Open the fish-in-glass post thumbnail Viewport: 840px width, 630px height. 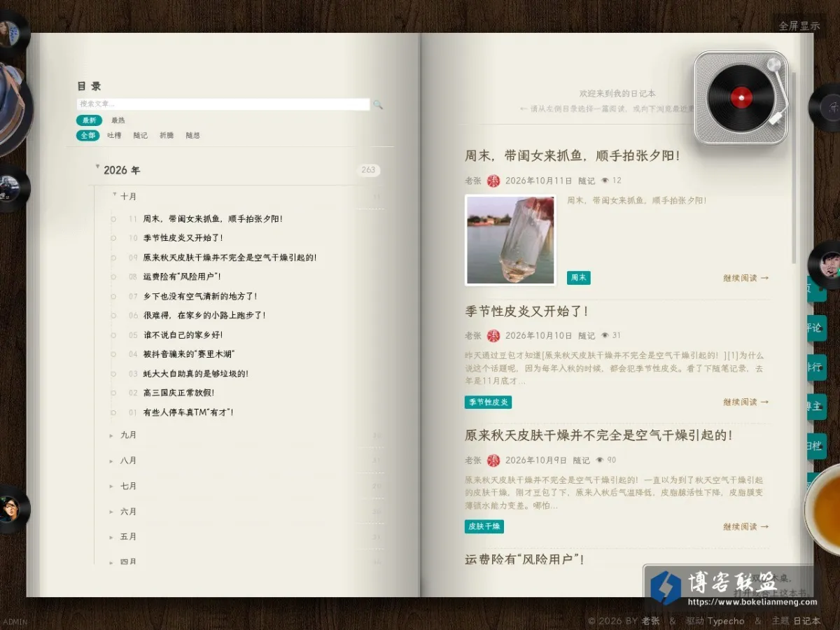tap(510, 240)
